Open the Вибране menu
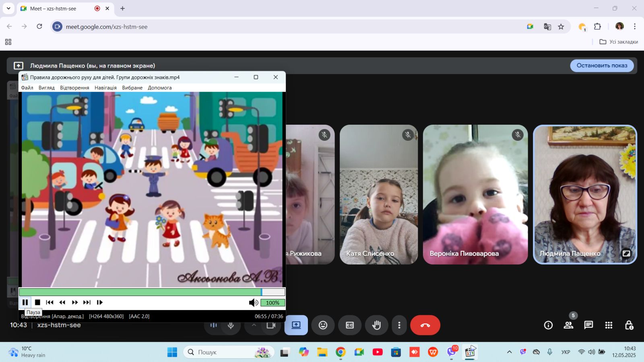 (132, 88)
